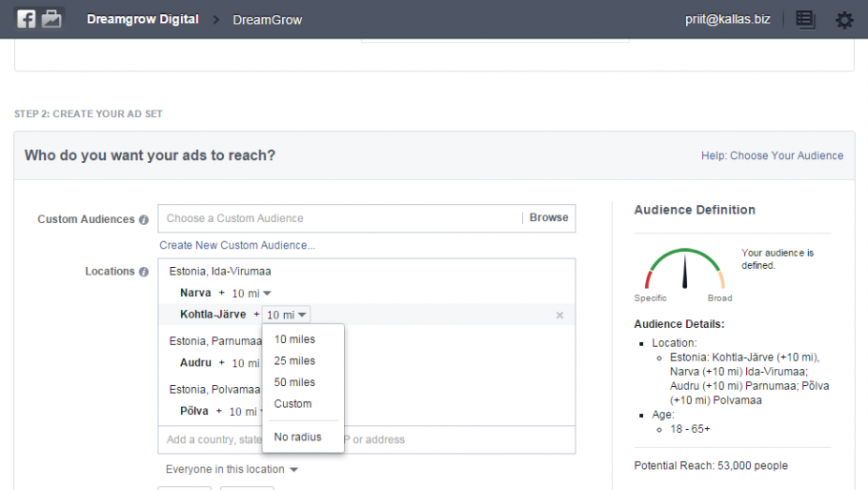Image resolution: width=868 pixels, height=490 pixels.
Task: Select 25 miles radius option
Action: click(294, 361)
